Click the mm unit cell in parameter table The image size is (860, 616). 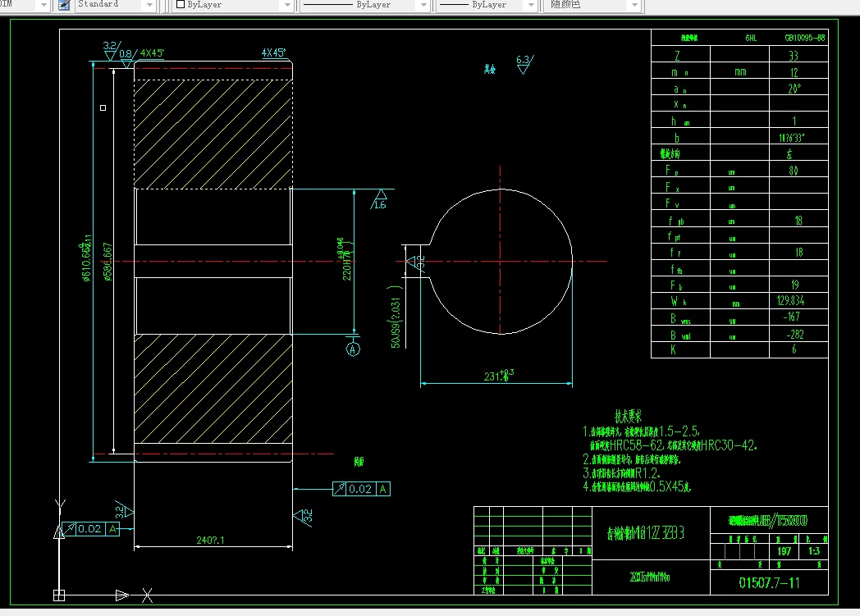click(x=740, y=72)
